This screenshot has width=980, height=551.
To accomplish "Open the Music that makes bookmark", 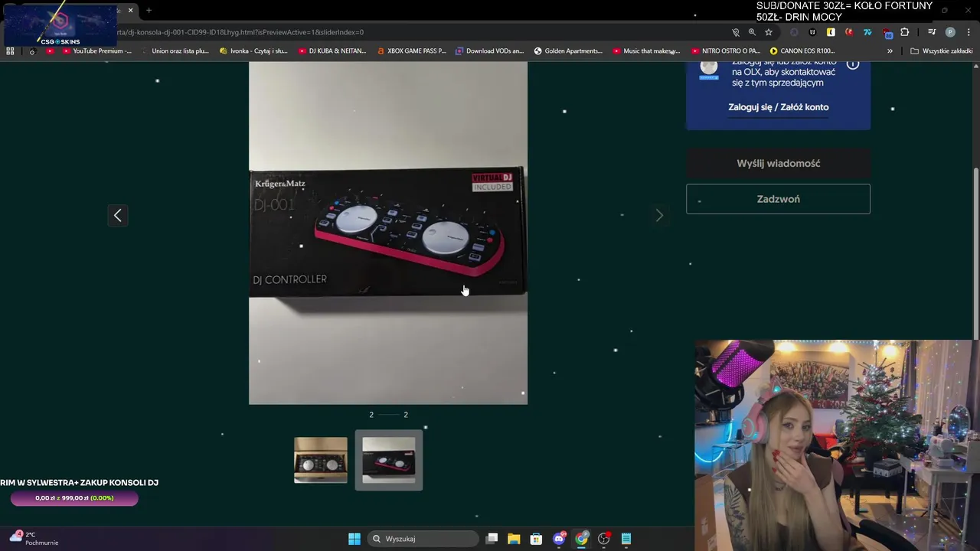I will click(x=647, y=51).
